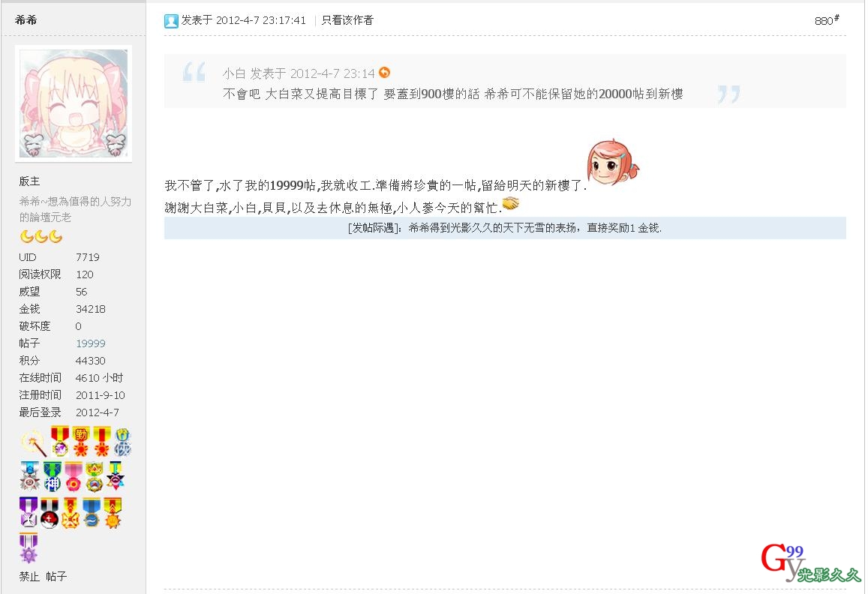Click the 希希 anime avatar image
The width and height of the screenshot is (868, 594).
(x=74, y=103)
